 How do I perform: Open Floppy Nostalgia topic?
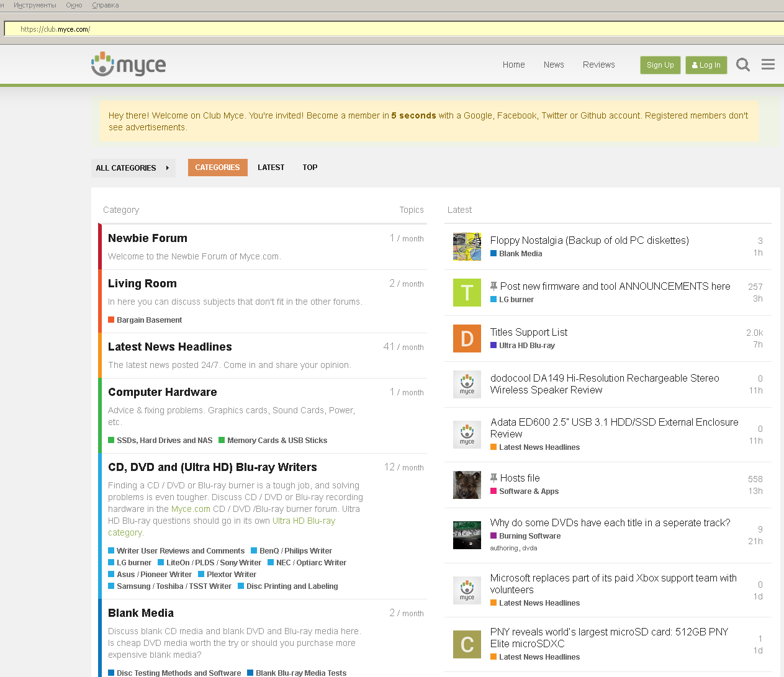click(589, 241)
